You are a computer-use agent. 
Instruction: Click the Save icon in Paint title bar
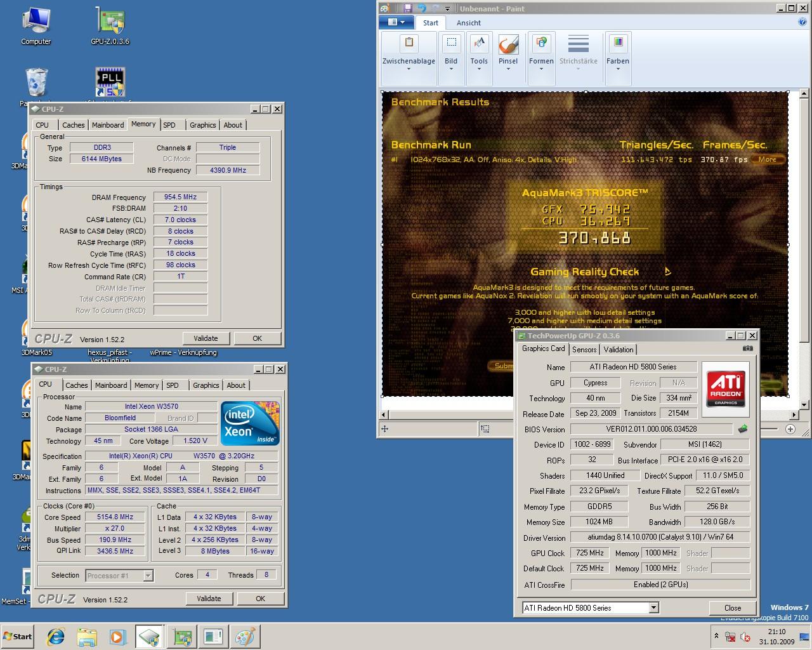click(x=407, y=8)
